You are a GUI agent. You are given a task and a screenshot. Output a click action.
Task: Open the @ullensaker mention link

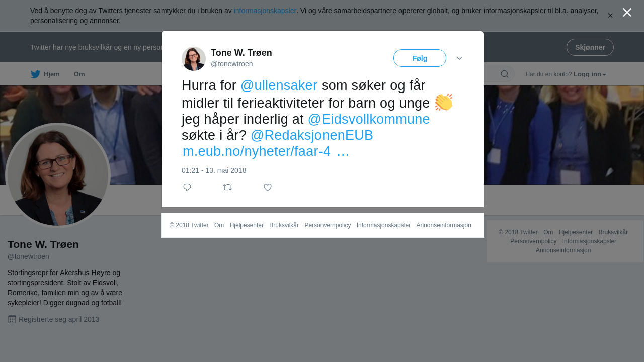click(279, 85)
